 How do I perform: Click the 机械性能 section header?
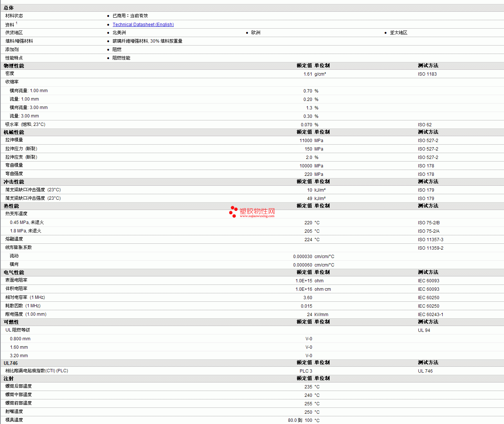click(x=14, y=133)
